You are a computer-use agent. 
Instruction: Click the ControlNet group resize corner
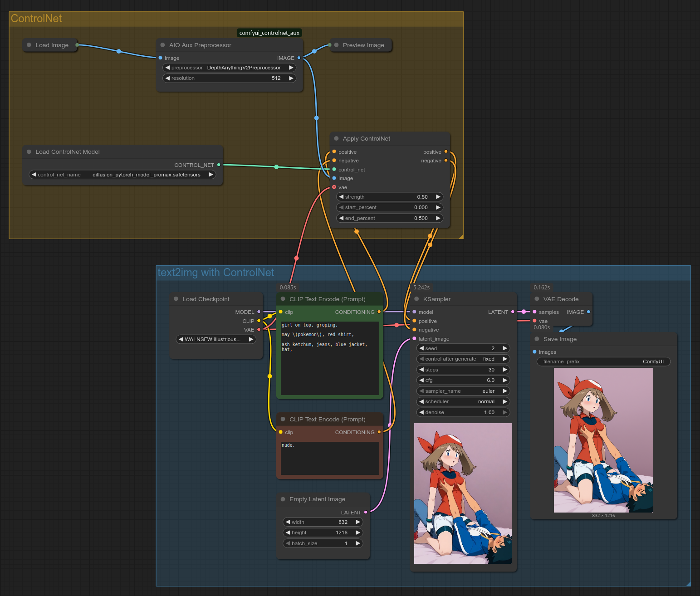coord(461,236)
